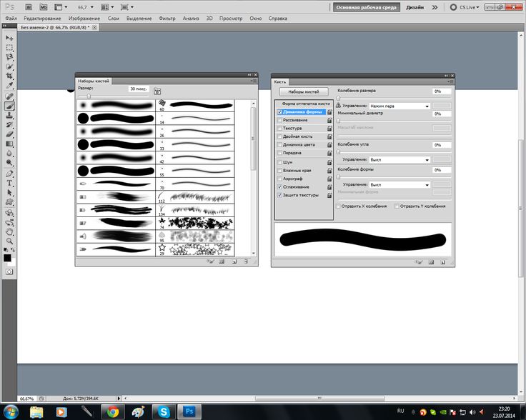
Task: Open Изображение menu
Action: point(84,19)
